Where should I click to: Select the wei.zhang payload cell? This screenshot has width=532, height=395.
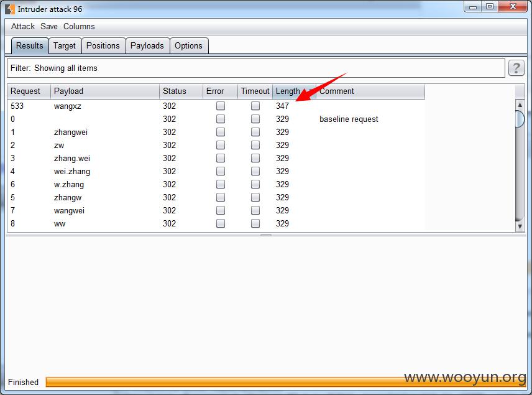point(72,172)
